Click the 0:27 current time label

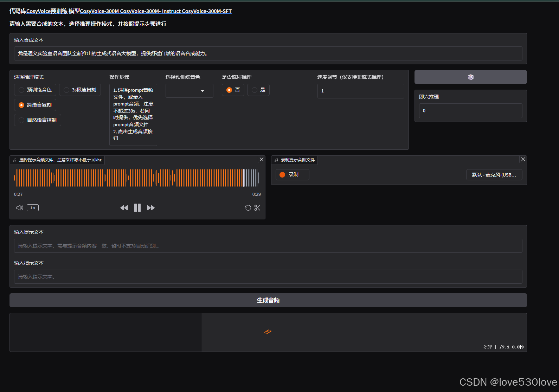pyautogui.click(x=18, y=194)
